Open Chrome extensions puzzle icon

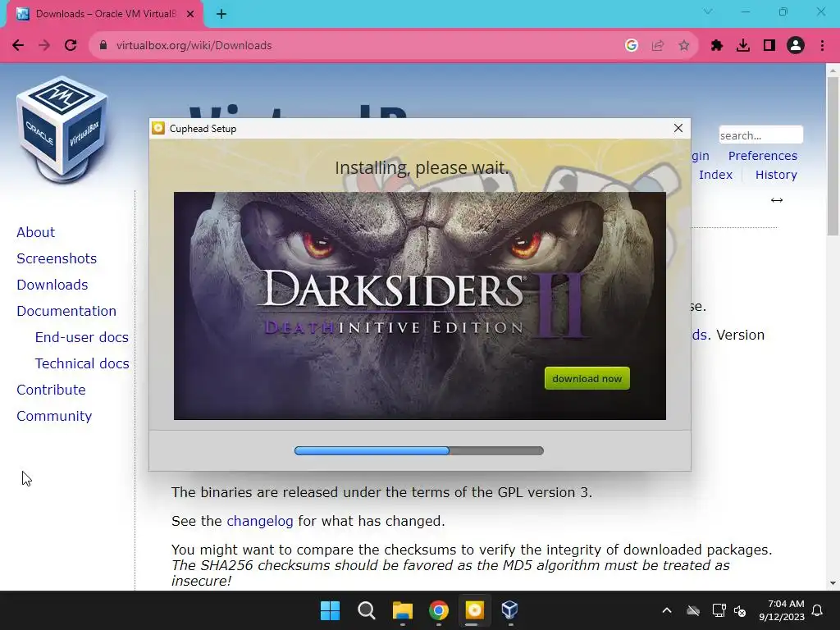pyautogui.click(x=717, y=46)
